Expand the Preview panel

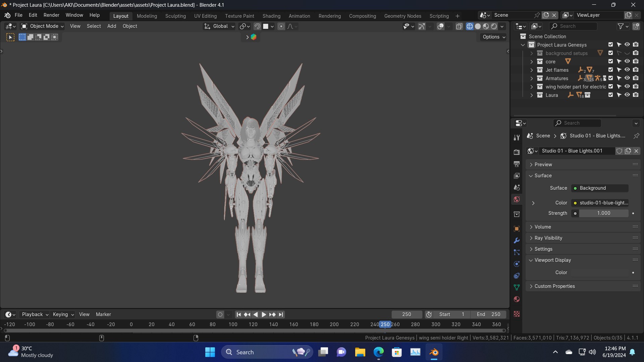click(583, 165)
